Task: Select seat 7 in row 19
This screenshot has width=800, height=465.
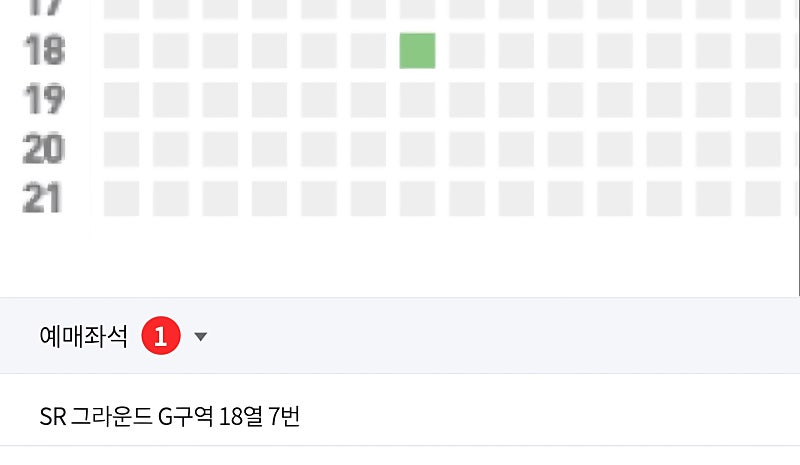Action: point(417,99)
